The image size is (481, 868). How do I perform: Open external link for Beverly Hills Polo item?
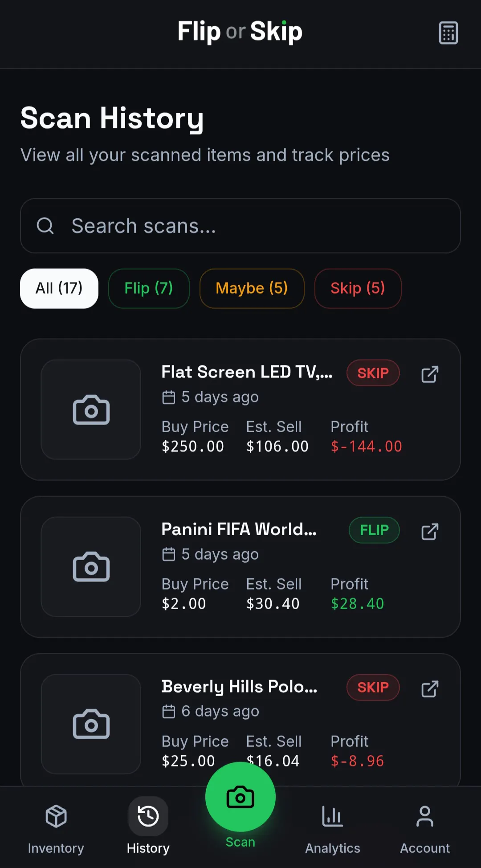[x=430, y=689]
